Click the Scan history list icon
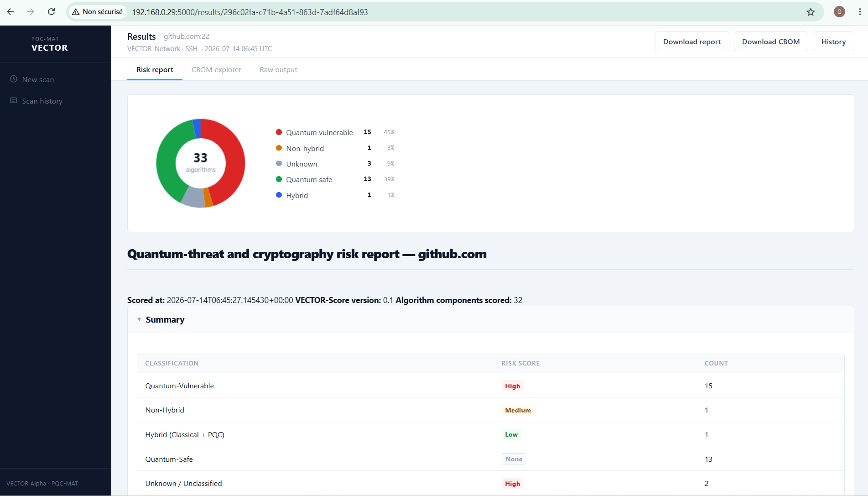The width and height of the screenshot is (868, 496). (x=14, y=100)
